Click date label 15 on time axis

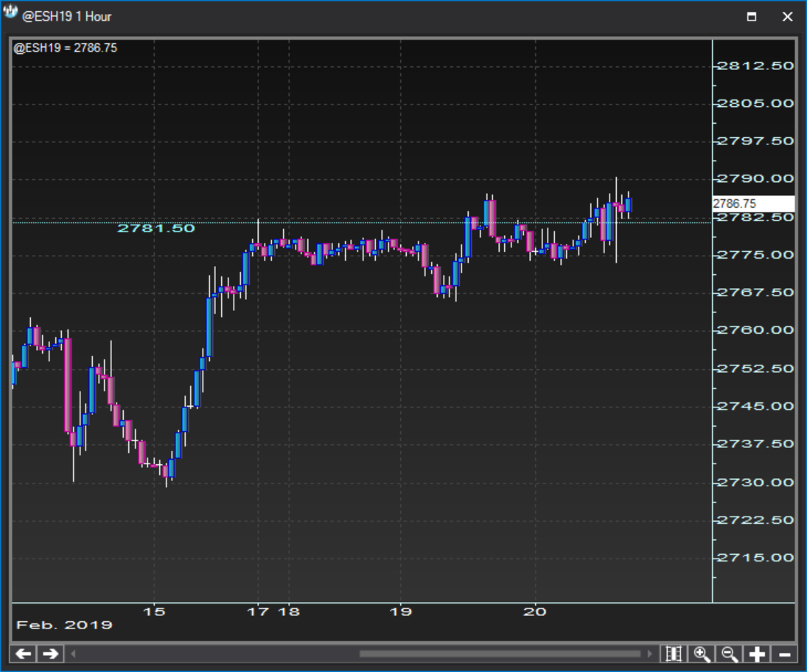154,612
